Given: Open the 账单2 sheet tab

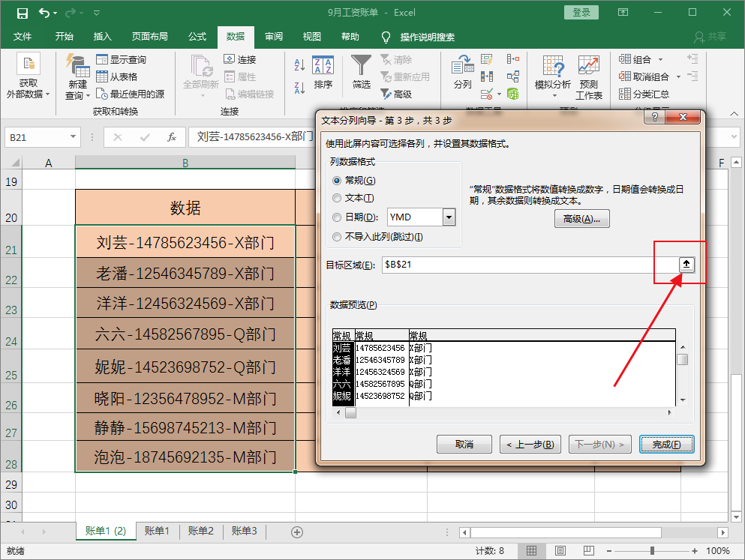Looking at the screenshot, I should [x=200, y=531].
